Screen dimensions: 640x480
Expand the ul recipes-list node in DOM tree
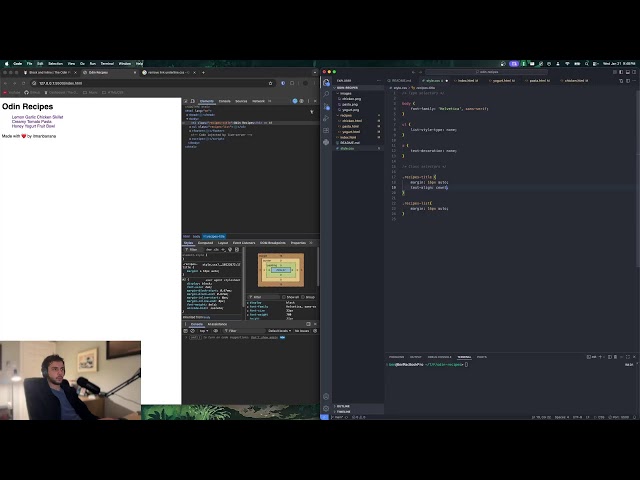[x=189, y=127]
